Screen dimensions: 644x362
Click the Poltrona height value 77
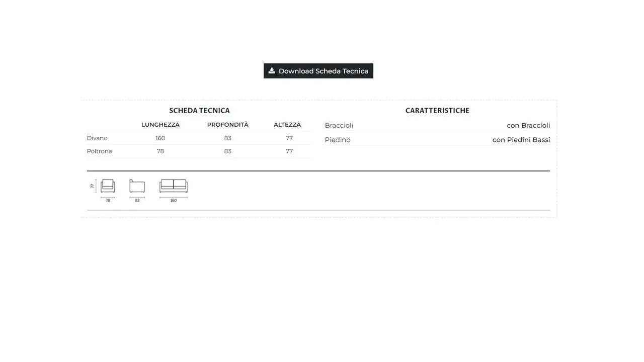(289, 151)
